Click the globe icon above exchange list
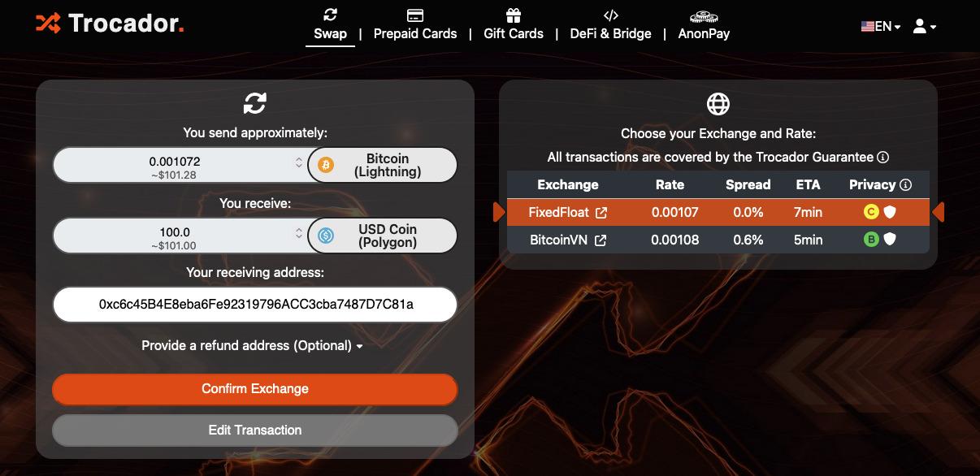 (718, 104)
